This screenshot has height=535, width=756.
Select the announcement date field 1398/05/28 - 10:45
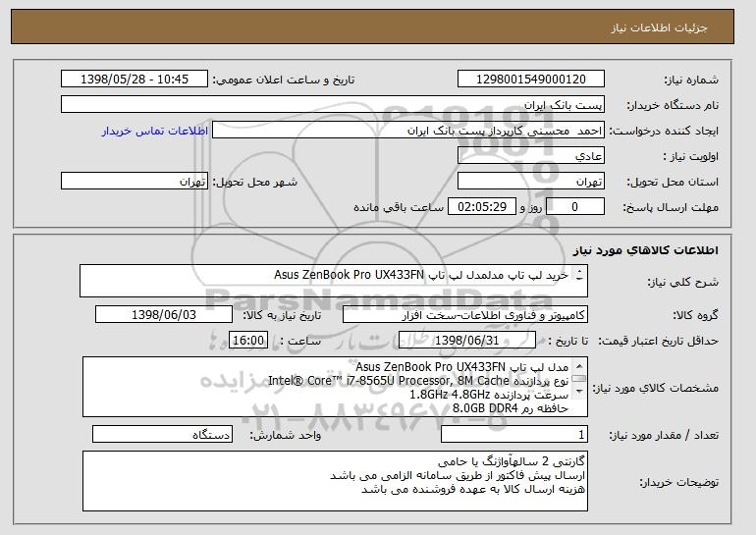coord(135,80)
